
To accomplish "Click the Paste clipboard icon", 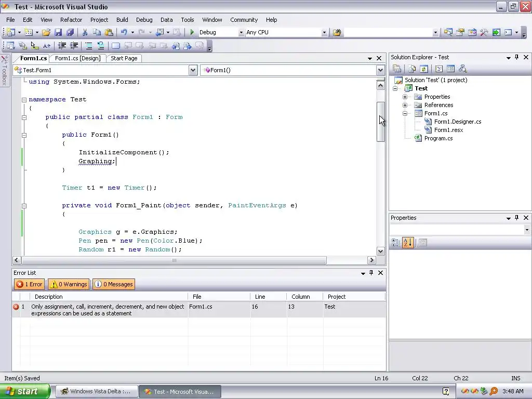I will click(109, 32).
